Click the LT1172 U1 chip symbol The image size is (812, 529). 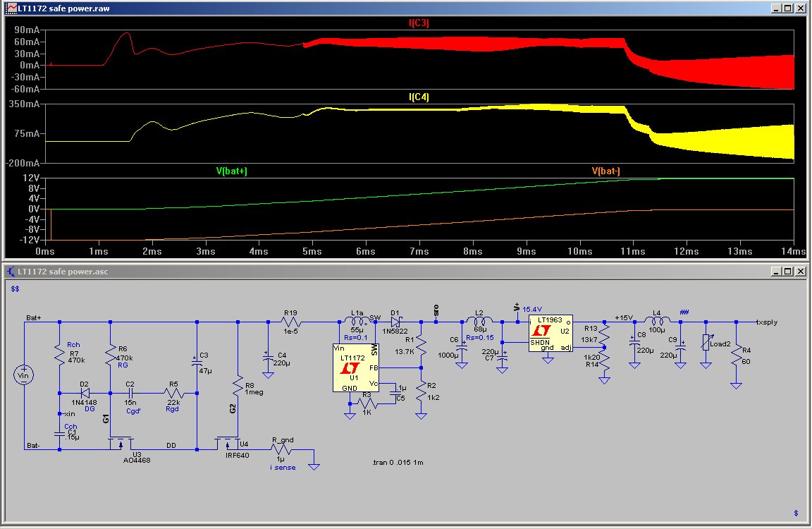pos(355,368)
